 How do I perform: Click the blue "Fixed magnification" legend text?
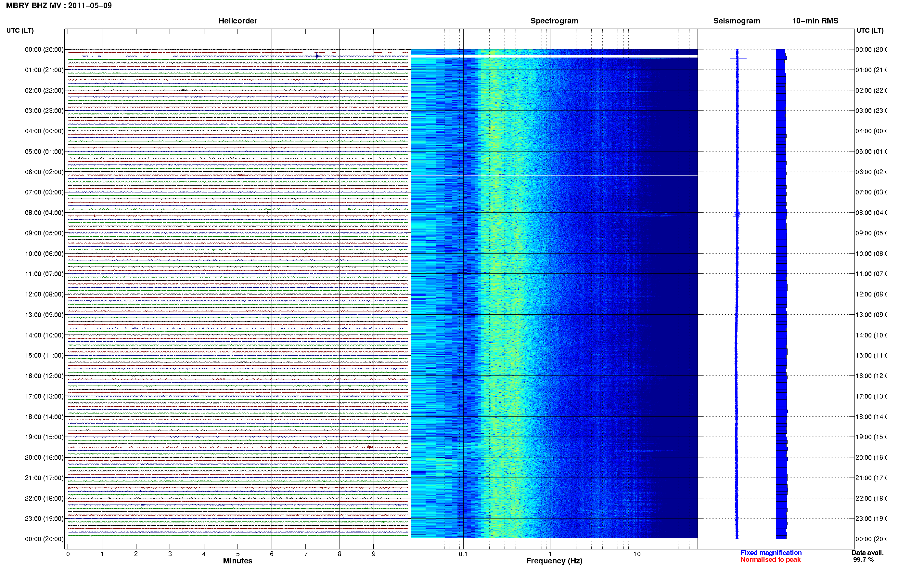[x=771, y=553]
